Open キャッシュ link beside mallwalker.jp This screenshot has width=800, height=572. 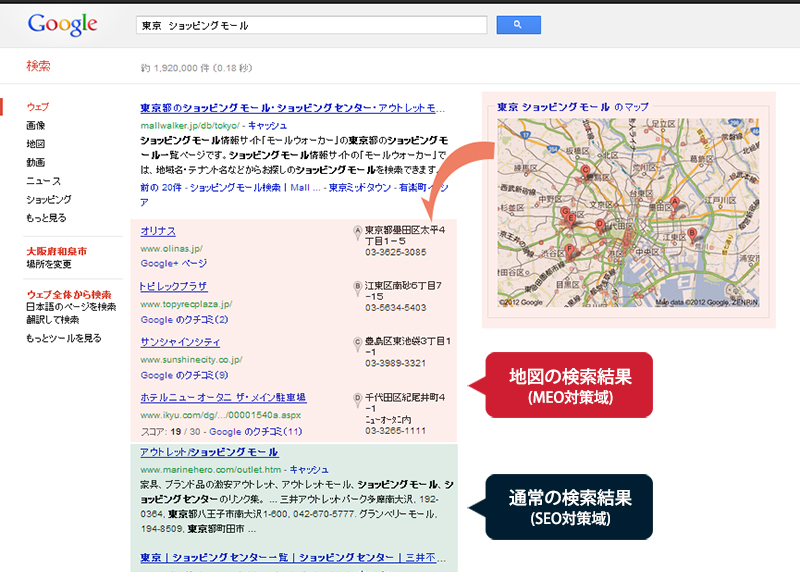point(267,125)
